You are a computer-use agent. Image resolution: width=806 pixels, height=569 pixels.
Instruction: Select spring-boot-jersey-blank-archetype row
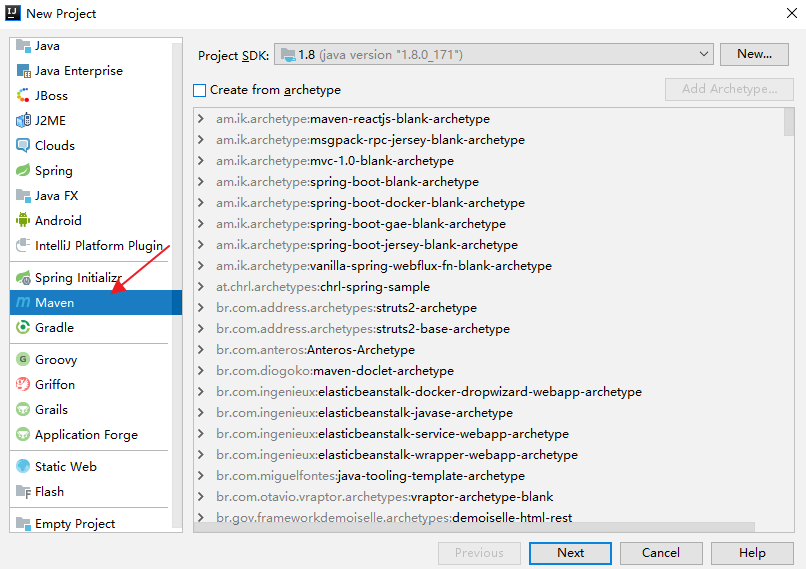(x=367, y=245)
